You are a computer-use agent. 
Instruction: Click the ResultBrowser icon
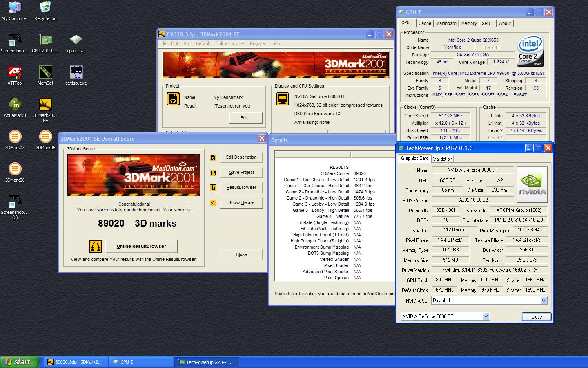[213, 188]
